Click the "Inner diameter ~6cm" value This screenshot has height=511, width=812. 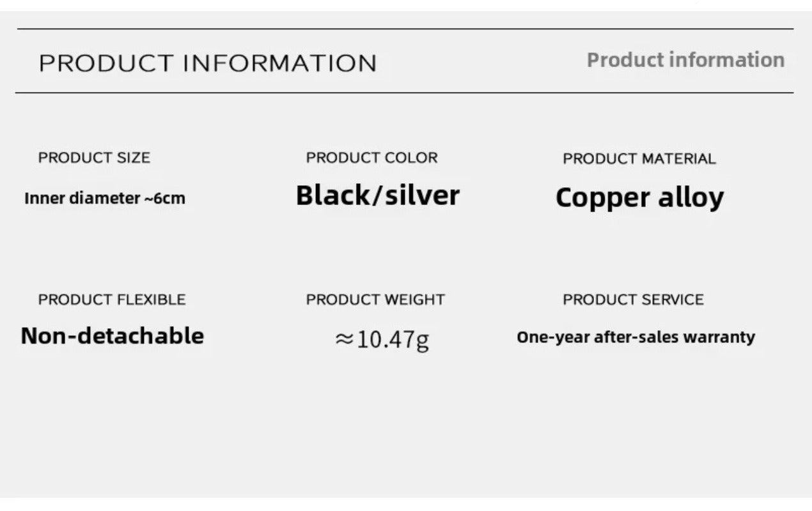click(105, 198)
